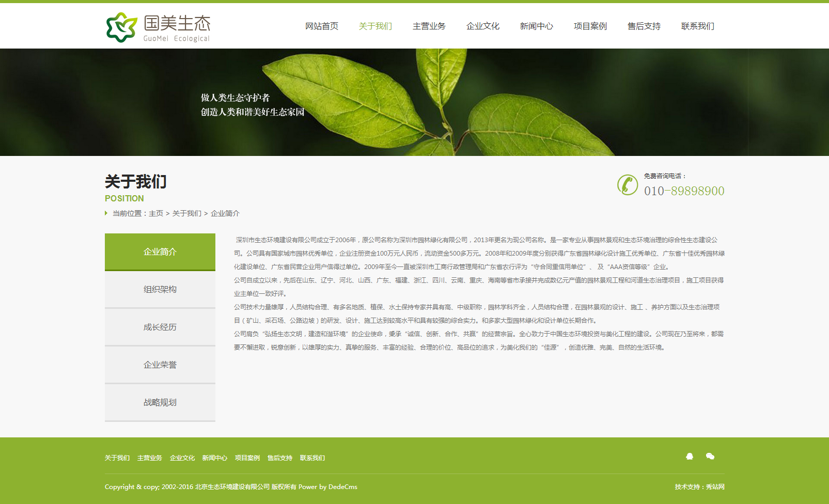Go to 新闻中心 from the header navigation

pos(536,26)
